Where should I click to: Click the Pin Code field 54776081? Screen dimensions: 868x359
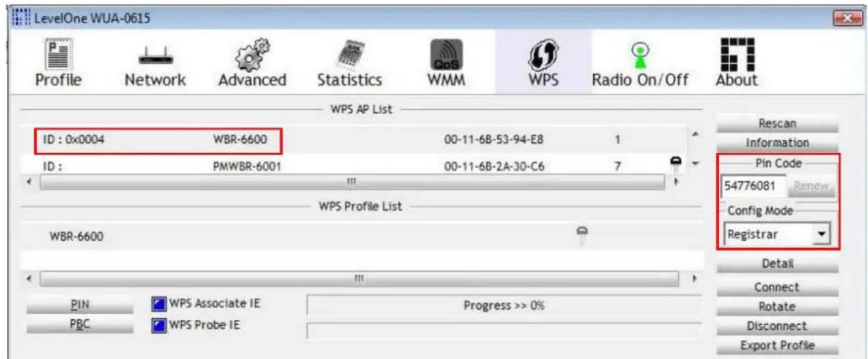pyautogui.click(x=753, y=186)
